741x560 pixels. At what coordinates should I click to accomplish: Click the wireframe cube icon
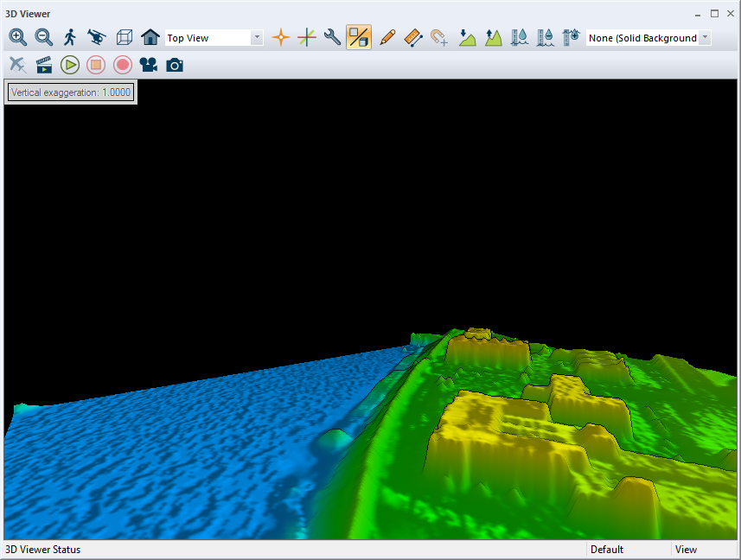pos(124,37)
